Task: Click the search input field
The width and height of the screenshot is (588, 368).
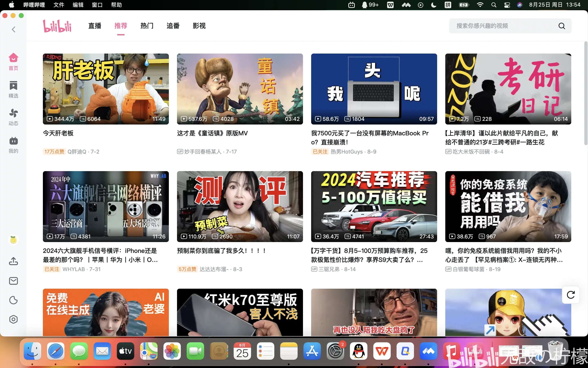Action: coord(510,26)
